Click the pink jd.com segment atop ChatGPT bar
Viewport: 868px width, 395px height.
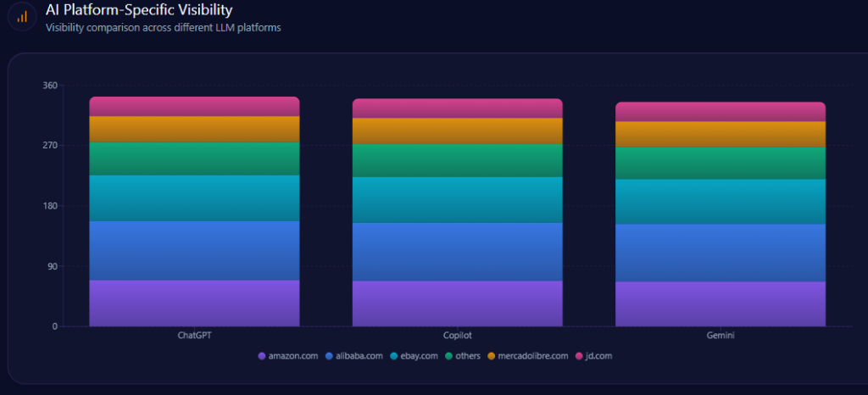(194, 106)
